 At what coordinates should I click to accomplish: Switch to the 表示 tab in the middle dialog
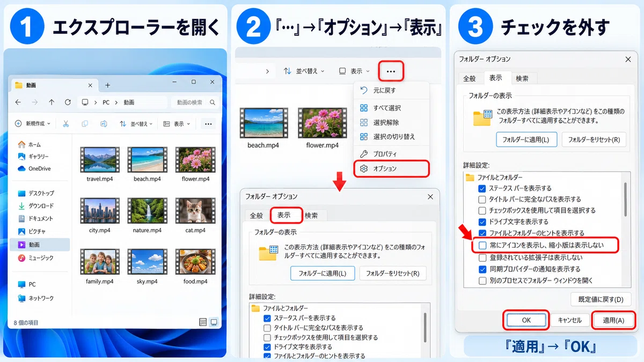coord(286,215)
